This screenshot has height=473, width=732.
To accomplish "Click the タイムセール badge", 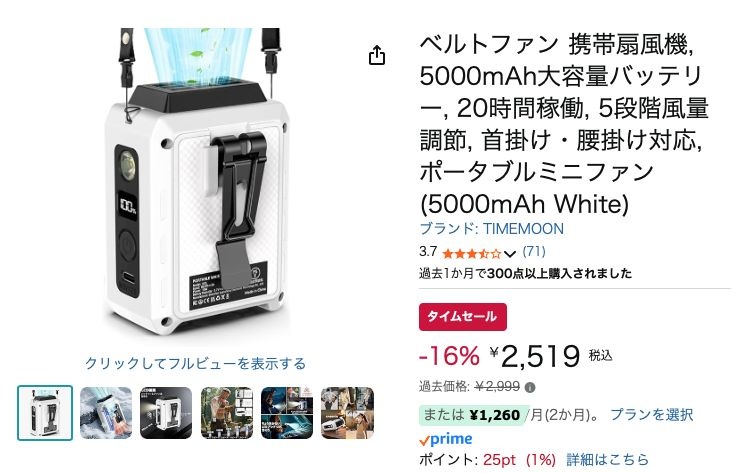I will [x=463, y=317].
